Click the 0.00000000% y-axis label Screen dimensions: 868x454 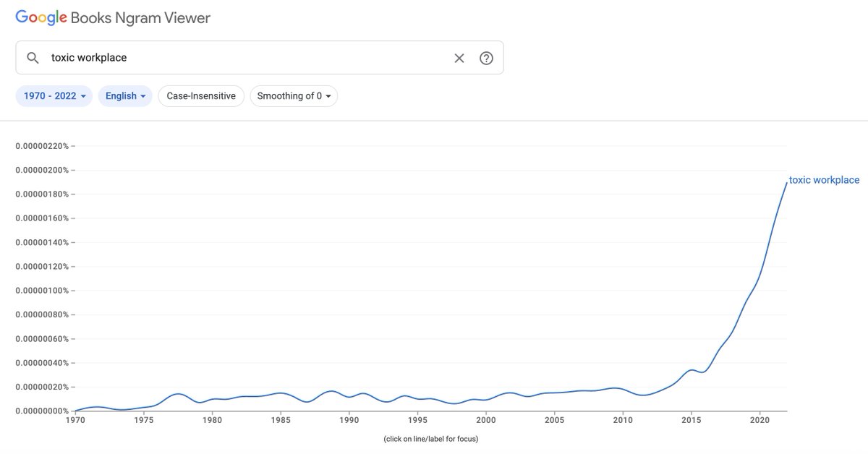click(x=42, y=411)
